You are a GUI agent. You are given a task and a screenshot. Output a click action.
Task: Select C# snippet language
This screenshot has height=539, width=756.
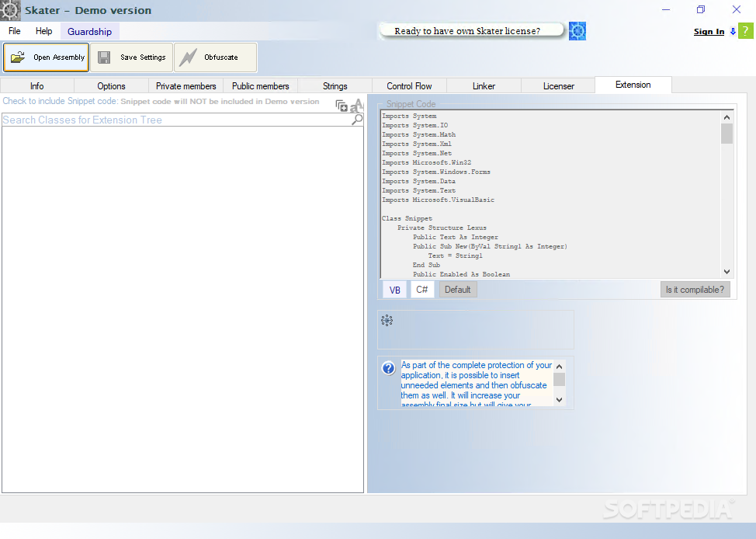coord(422,290)
